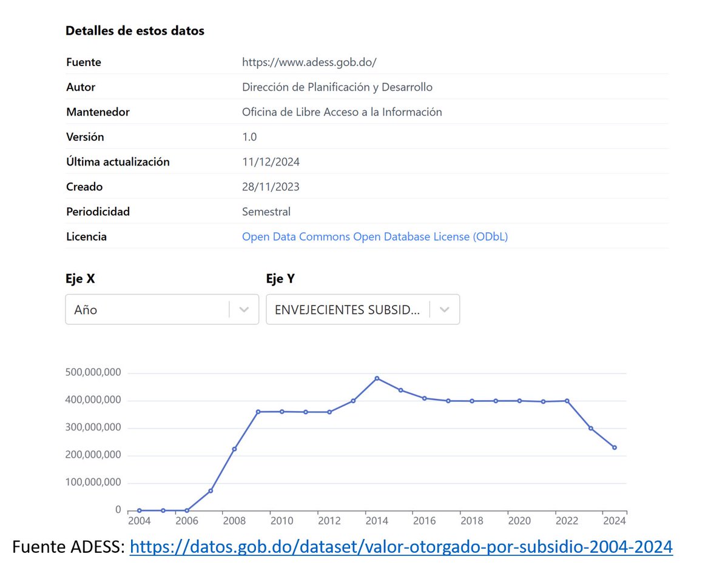728x585 pixels.
Task: Click the x-axis label '2004'
Action: click(x=139, y=520)
